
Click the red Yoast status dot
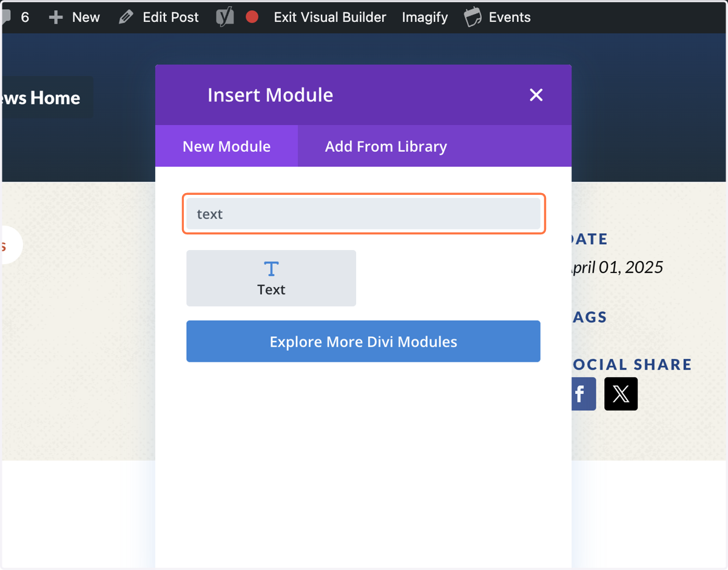pyautogui.click(x=252, y=17)
